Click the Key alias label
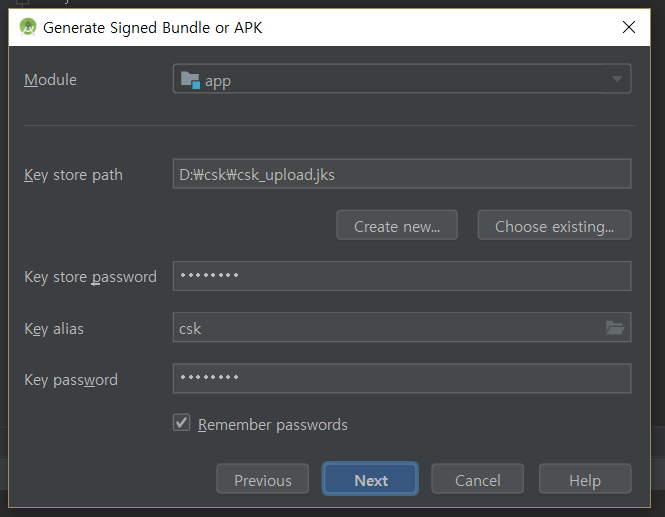The height and width of the screenshot is (517, 665). [x=52, y=328]
